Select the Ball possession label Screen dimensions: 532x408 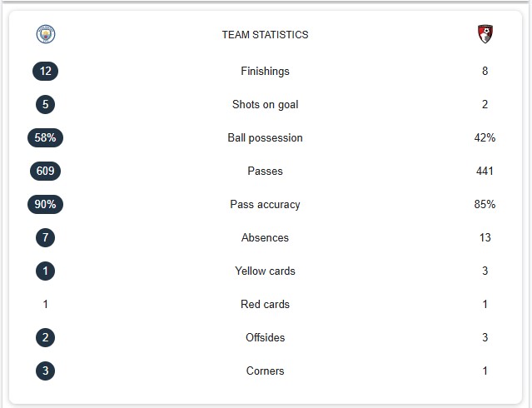coord(266,138)
